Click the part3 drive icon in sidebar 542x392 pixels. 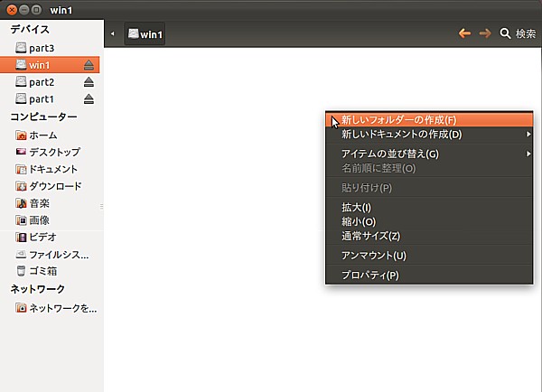point(21,48)
